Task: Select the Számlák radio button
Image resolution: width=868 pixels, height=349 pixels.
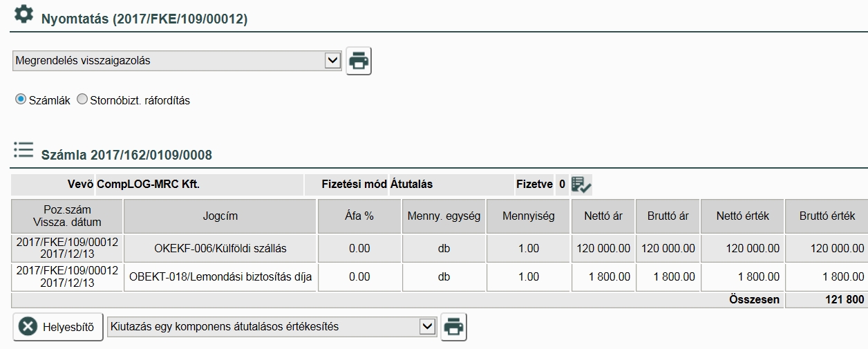Action: (x=20, y=100)
